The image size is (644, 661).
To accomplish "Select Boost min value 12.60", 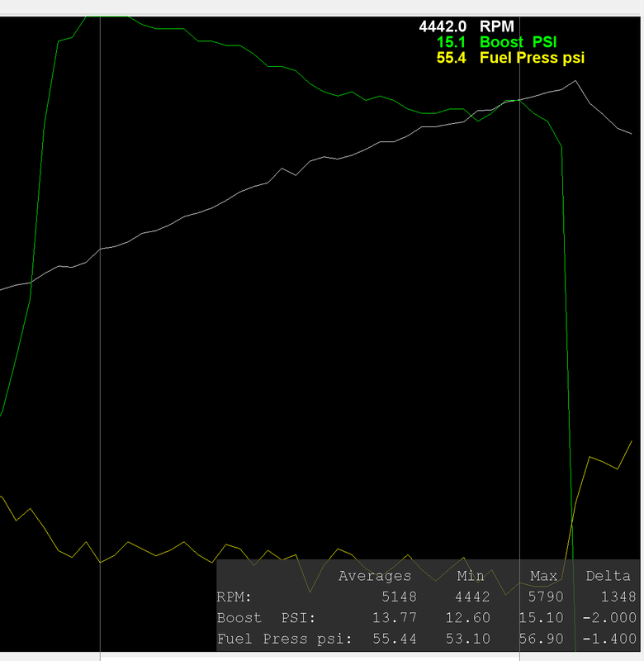I will click(x=468, y=618).
